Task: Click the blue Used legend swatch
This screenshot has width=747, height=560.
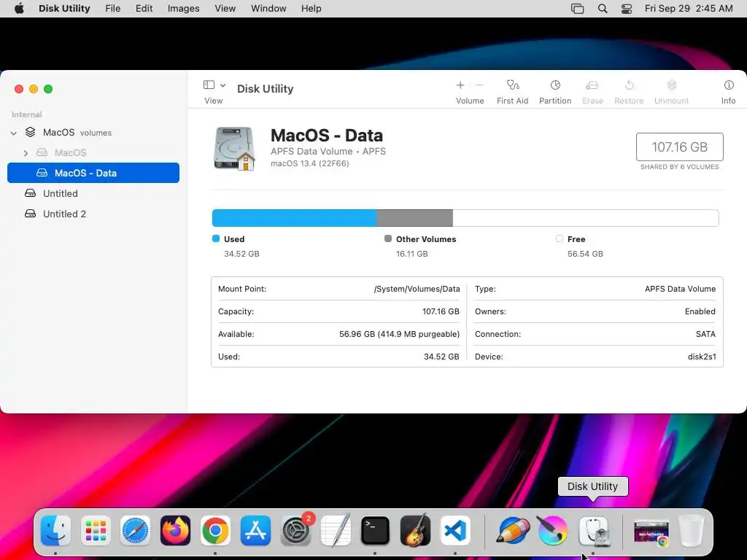Action: pyautogui.click(x=216, y=238)
